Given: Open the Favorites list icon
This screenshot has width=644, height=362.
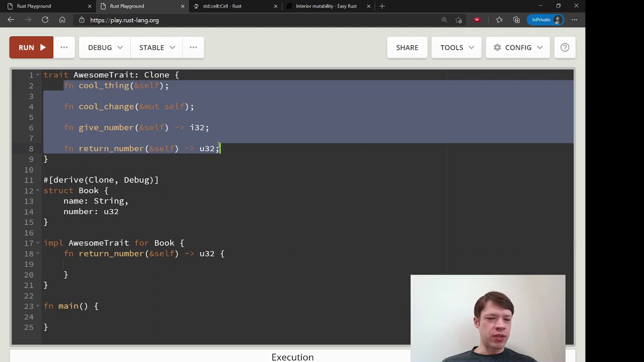Looking at the screenshot, I should [499, 20].
